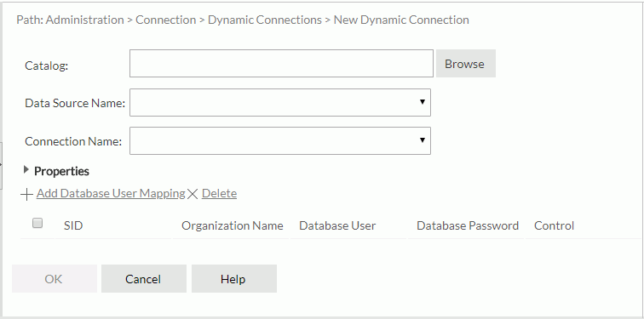
Task: Open the Connection Name dropdown
Action: pos(280,140)
